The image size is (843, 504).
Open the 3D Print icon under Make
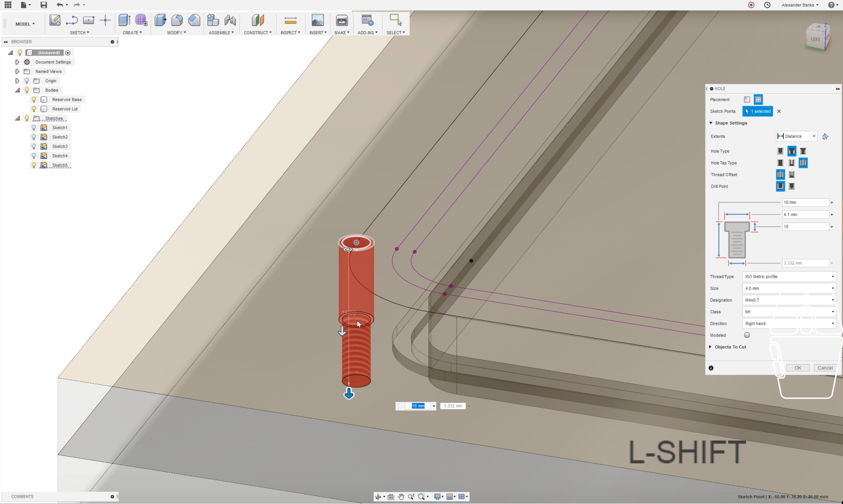point(341,20)
